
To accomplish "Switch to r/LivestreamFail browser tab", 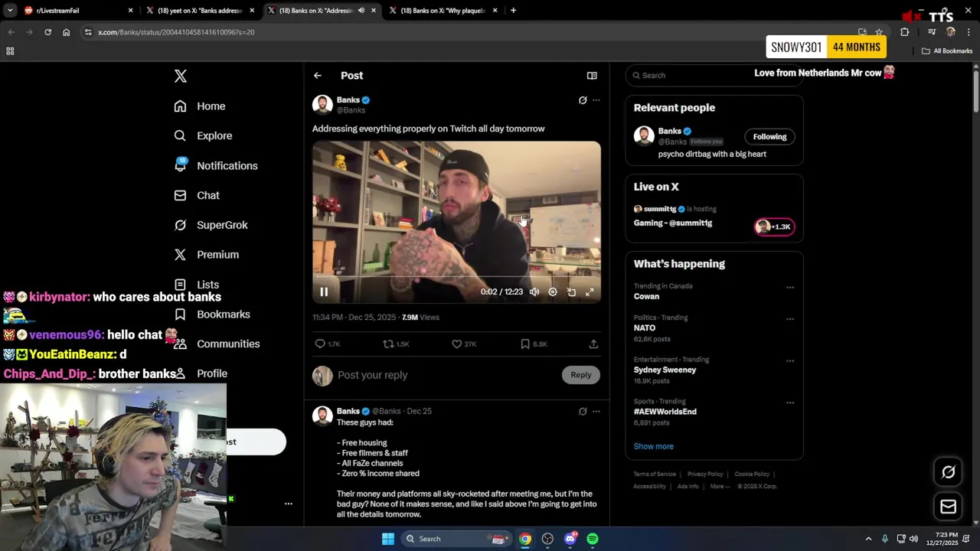I will (77, 11).
